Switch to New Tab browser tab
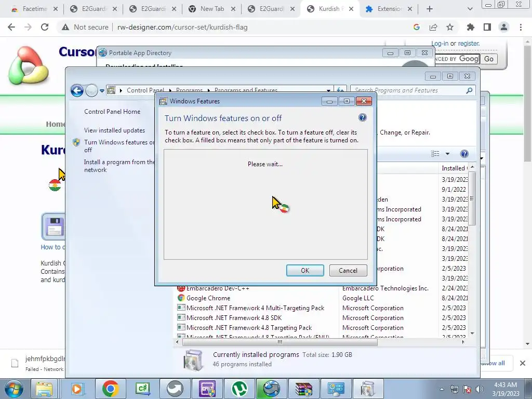The width and height of the screenshot is (532, 399). [212, 9]
